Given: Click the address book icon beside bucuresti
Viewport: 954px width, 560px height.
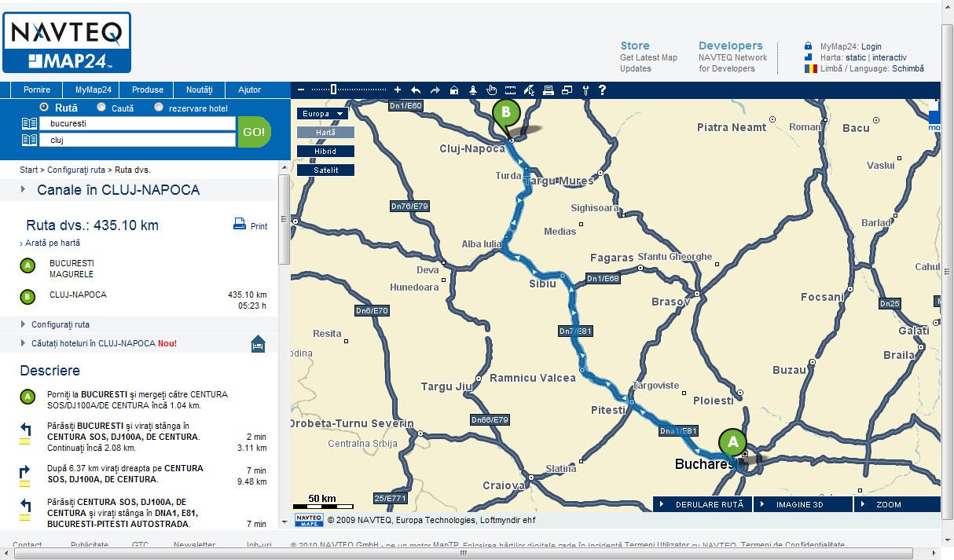Looking at the screenshot, I should click(x=29, y=124).
